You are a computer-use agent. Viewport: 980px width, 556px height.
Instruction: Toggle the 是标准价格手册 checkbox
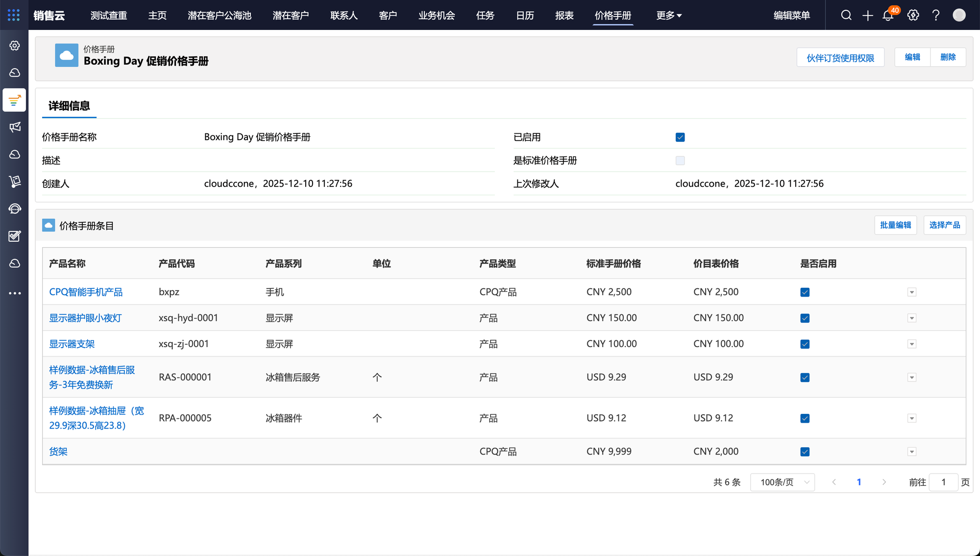coord(680,160)
